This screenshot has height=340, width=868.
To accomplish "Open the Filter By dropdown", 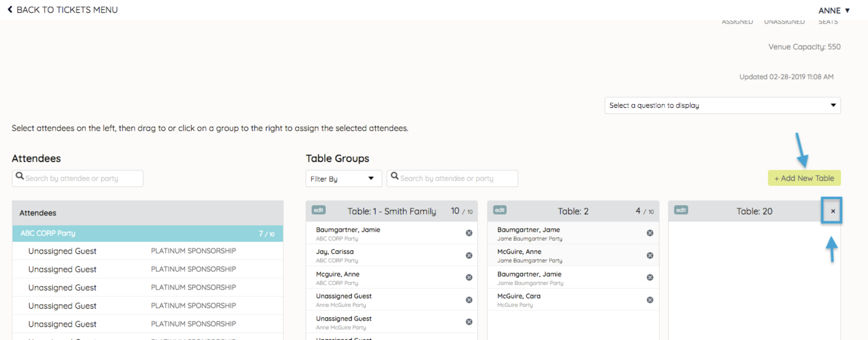I will 344,178.
